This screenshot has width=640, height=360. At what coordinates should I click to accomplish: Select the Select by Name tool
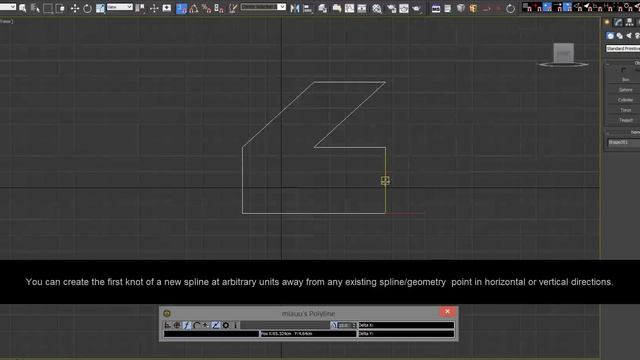[35, 8]
